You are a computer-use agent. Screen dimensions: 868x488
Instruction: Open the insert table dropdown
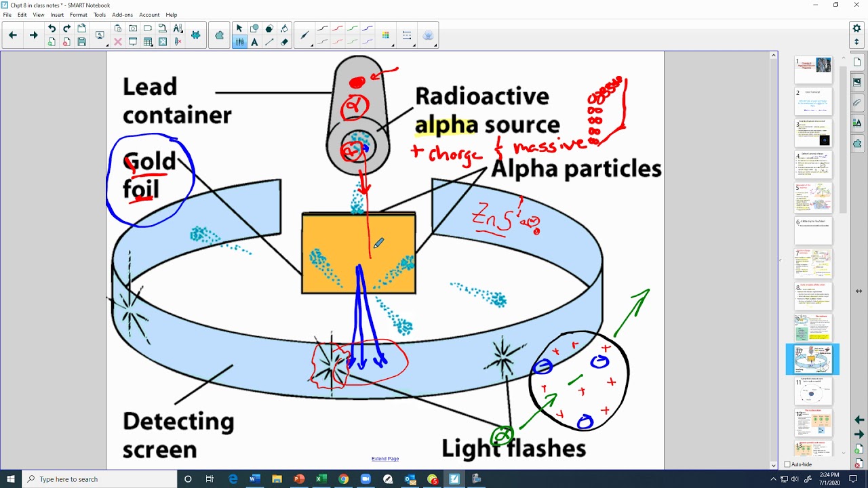(148, 42)
